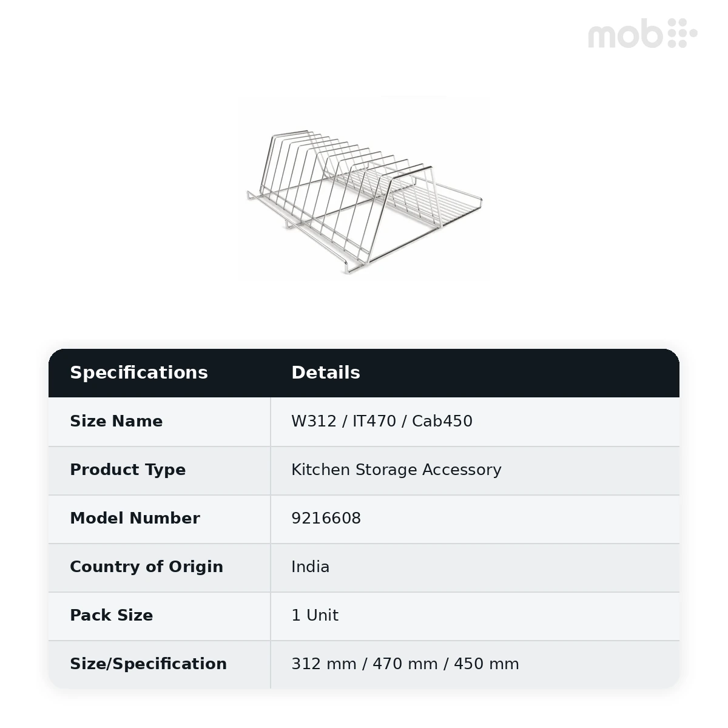The height and width of the screenshot is (728, 728).
Task: Click the Country of Origin label
Action: (x=146, y=567)
